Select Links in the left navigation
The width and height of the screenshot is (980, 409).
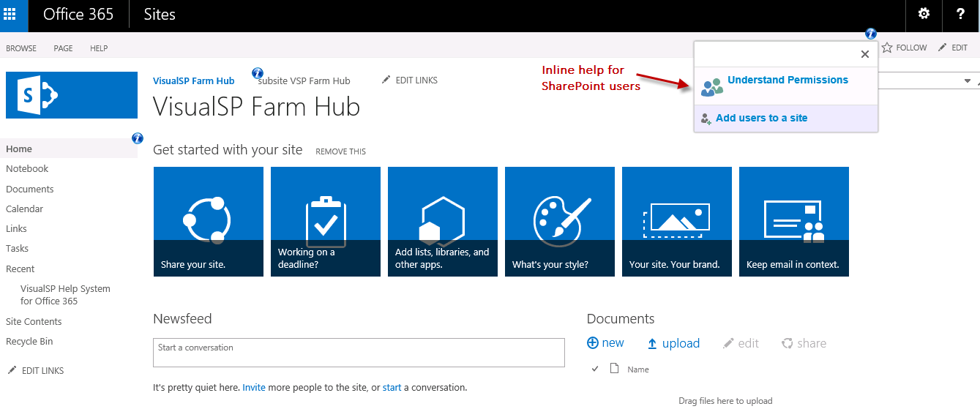click(16, 228)
